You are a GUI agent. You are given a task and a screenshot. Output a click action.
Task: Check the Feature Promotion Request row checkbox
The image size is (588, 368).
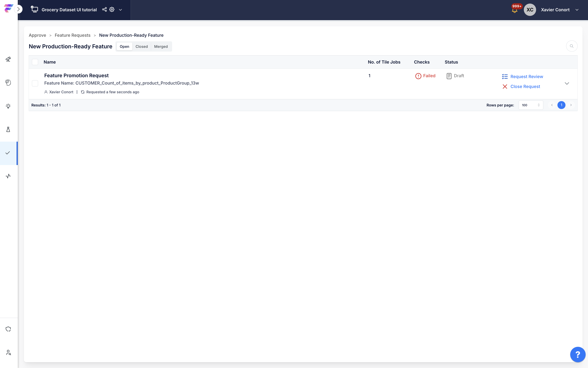pos(35,84)
